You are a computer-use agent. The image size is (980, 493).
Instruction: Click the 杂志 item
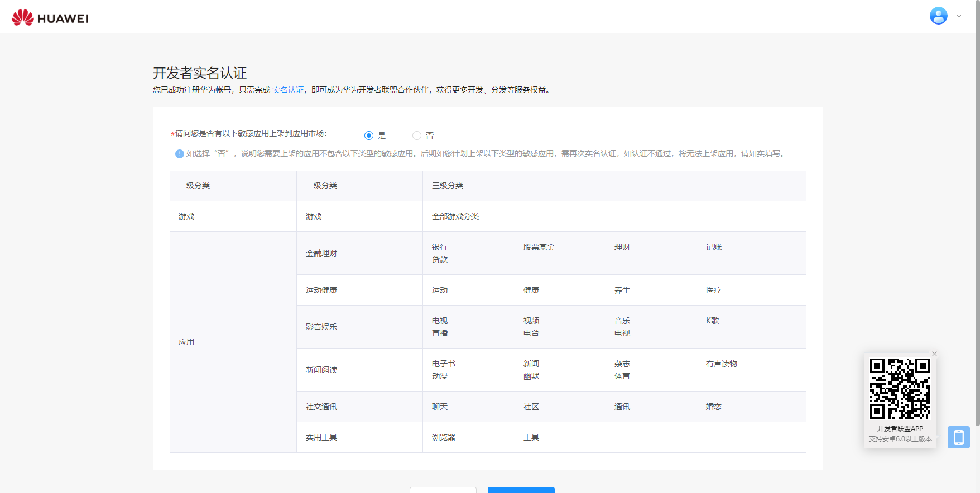click(x=622, y=364)
